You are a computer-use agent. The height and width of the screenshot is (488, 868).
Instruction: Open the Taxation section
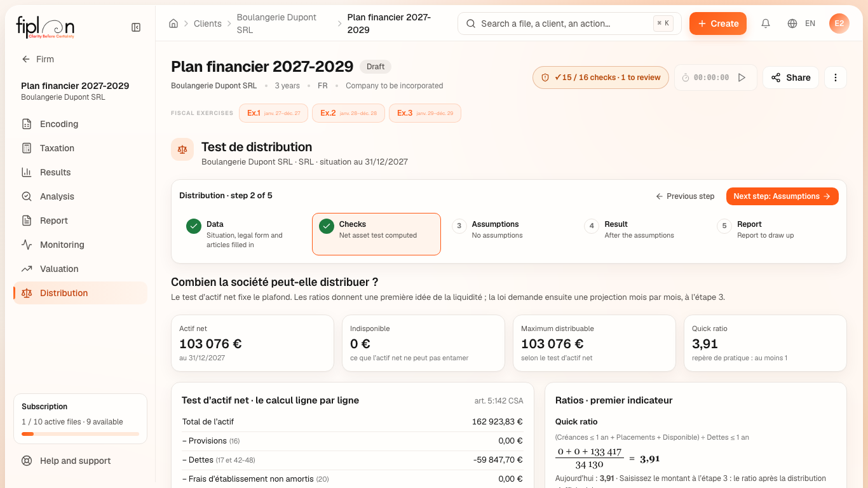[80, 148]
